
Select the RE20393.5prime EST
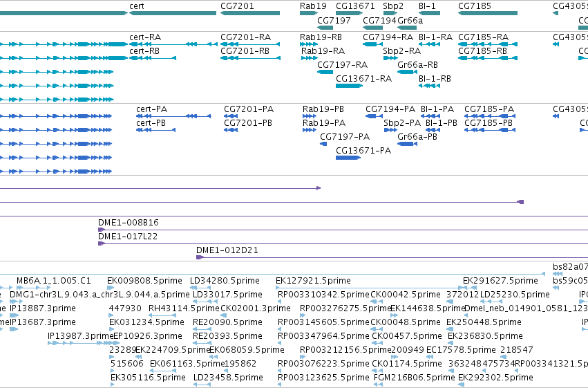tap(202, 343)
